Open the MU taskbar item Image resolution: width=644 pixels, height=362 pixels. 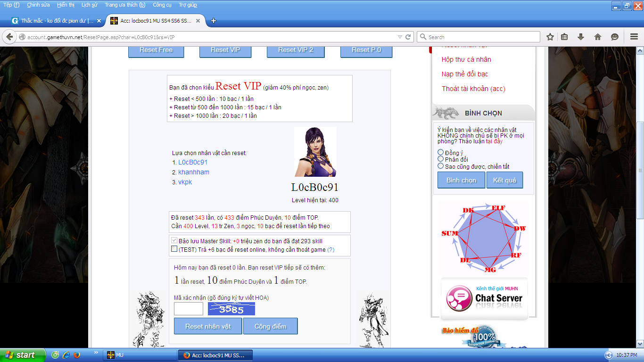tap(140, 355)
